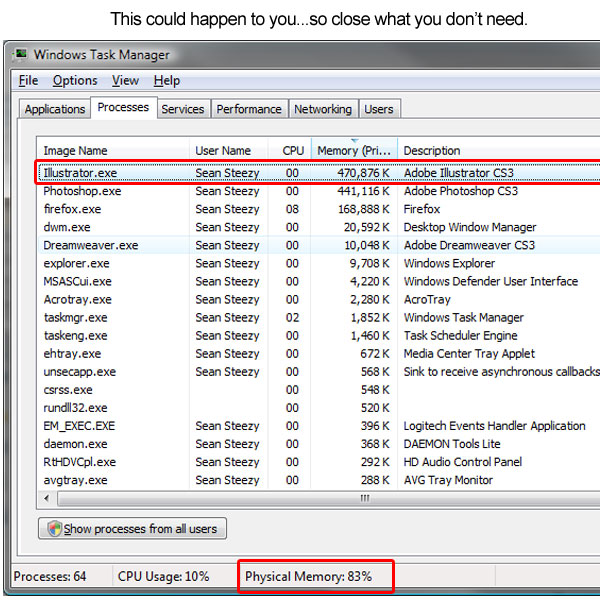
Task: Click the Adobe Photoshop CS3 description
Action: (x=461, y=191)
